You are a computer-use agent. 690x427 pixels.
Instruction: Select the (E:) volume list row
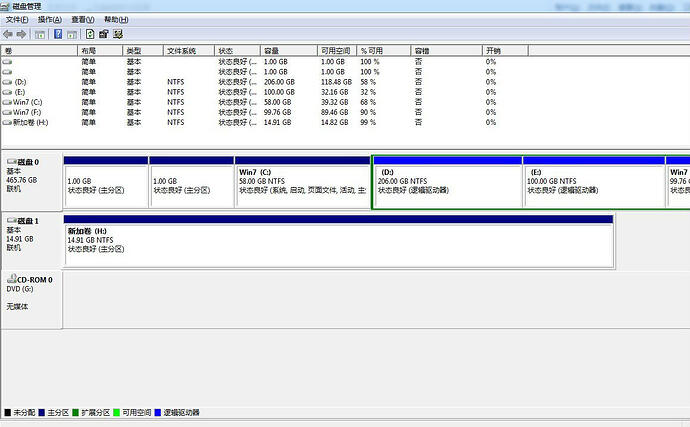click(264, 92)
